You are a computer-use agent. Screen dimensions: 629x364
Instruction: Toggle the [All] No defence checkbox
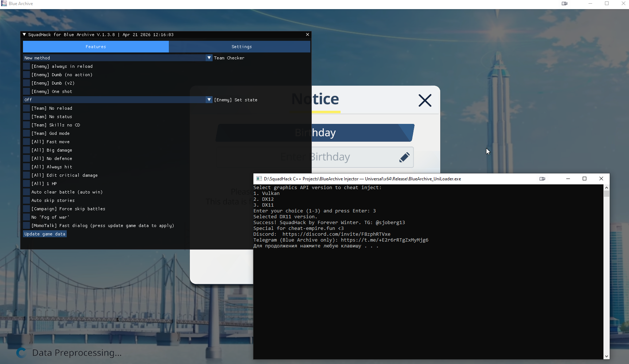click(26, 158)
